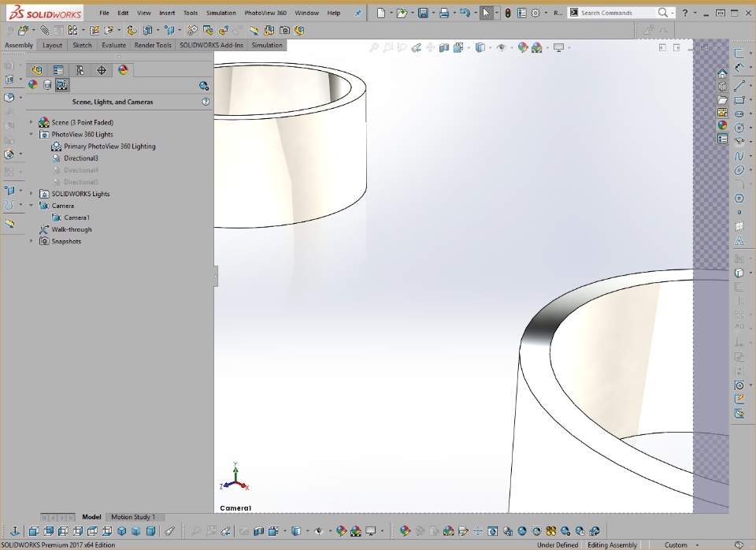Expand the Snapshots node

(x=31, y=241)
